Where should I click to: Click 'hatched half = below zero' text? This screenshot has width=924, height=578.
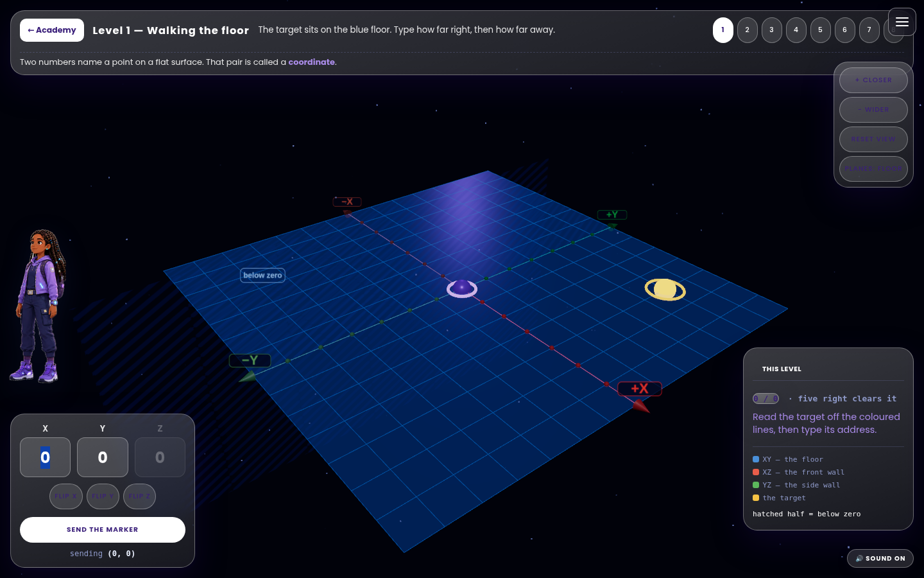coord(807,514)
